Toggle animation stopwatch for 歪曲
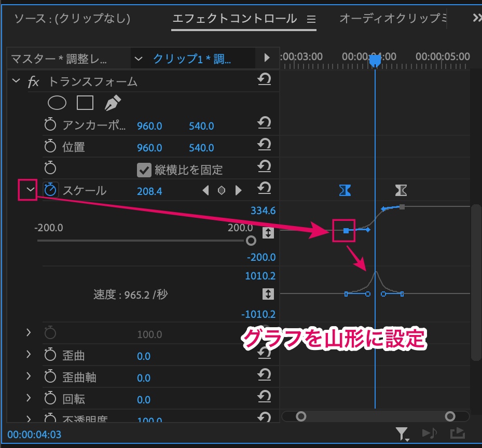Screen dimensions: 482x448 click(x=50, y=355)
